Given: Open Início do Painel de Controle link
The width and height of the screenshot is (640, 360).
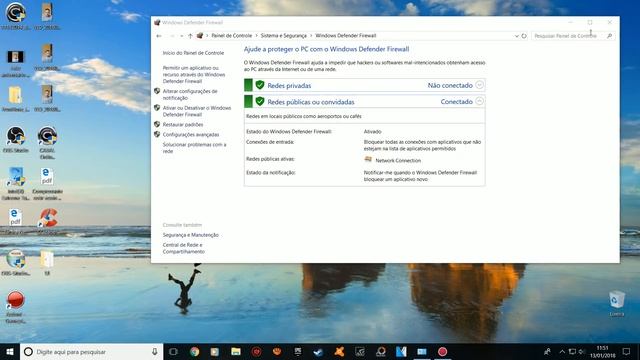Looking at the screenshot, I should click(193, 53).
